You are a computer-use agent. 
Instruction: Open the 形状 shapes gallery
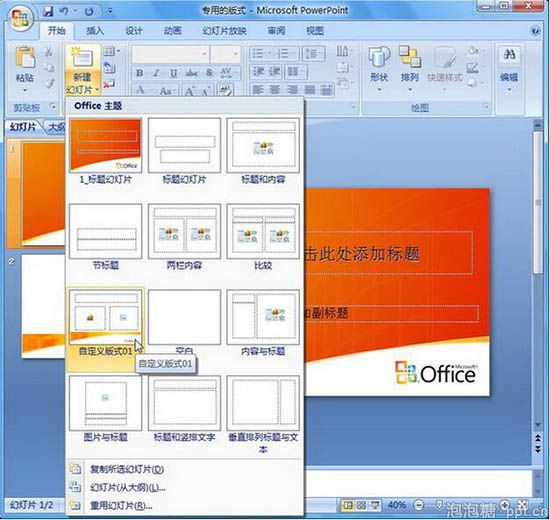pos(379,67)
